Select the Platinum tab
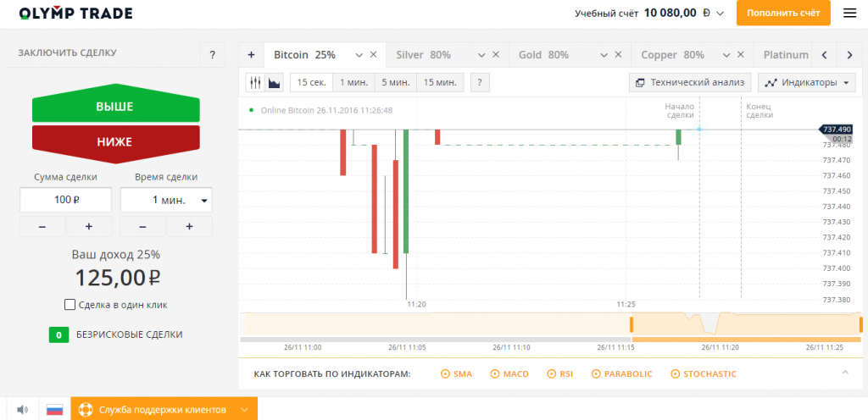Viewport: 868px width, 420px height. click(x=786, y=55)
